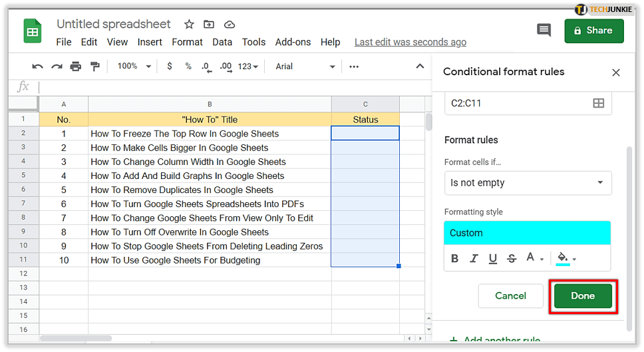The image size is (644, 352).
Task: Toggle bold in formatting style
Action: pyautogui.click(x=455, y=259)
